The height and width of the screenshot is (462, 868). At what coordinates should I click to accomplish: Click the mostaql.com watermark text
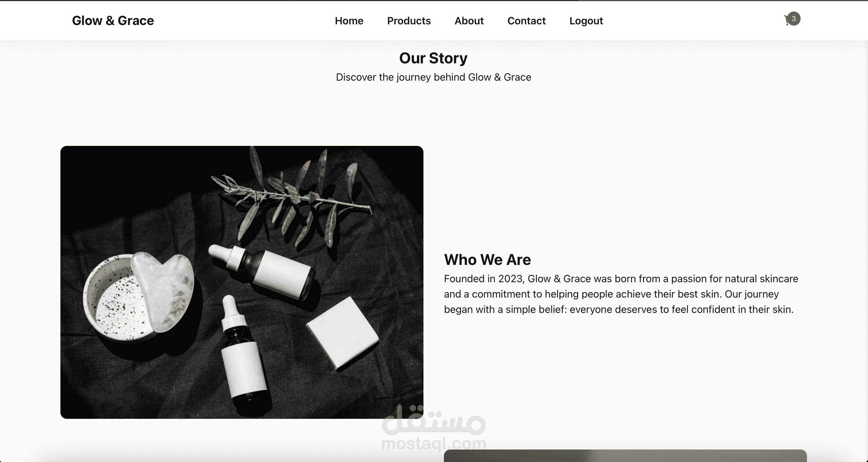[x=433, y=443]
